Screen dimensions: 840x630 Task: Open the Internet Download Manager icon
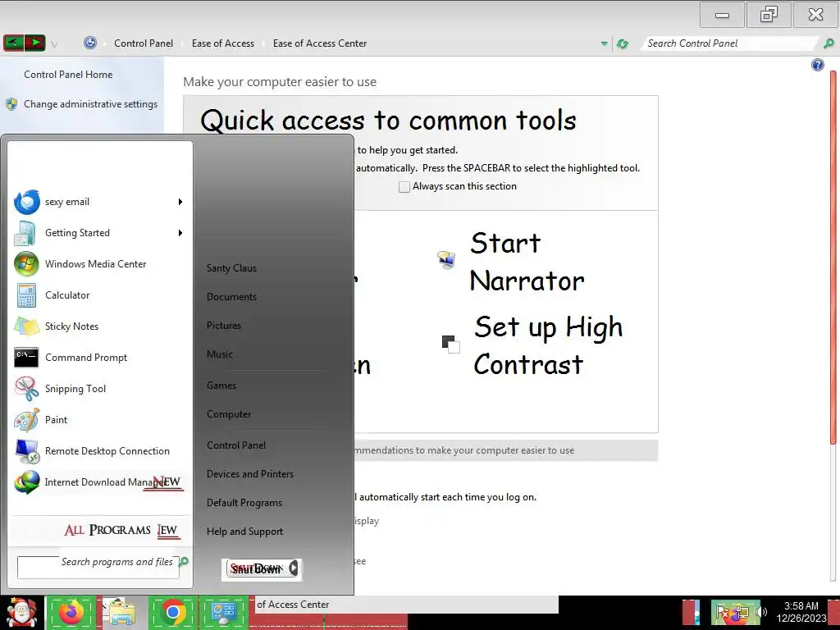[x=27, y=482]
